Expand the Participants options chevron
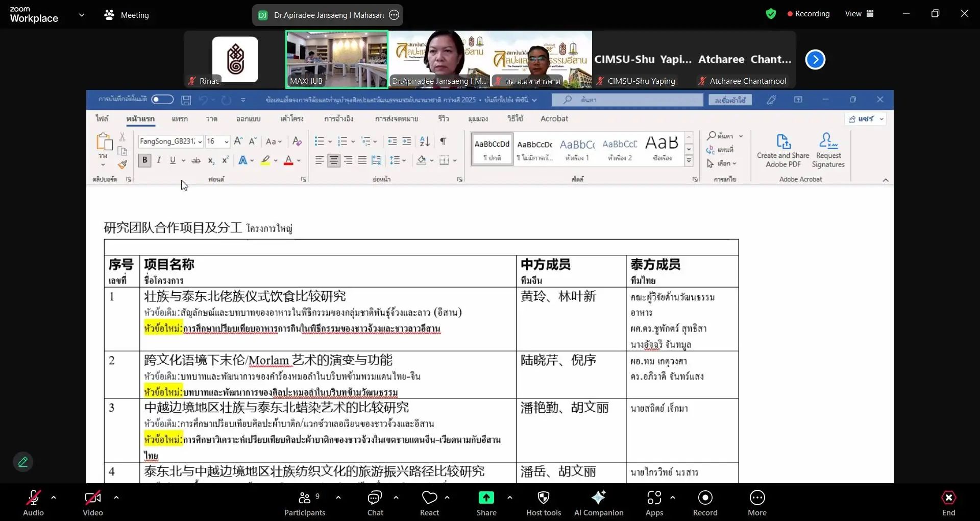 coord(338,498)
